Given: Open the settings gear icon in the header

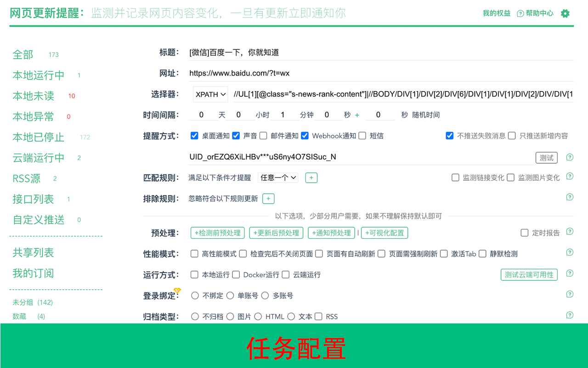Looking at the screenshot, I should pyautogui.click(x=565, y=13).
